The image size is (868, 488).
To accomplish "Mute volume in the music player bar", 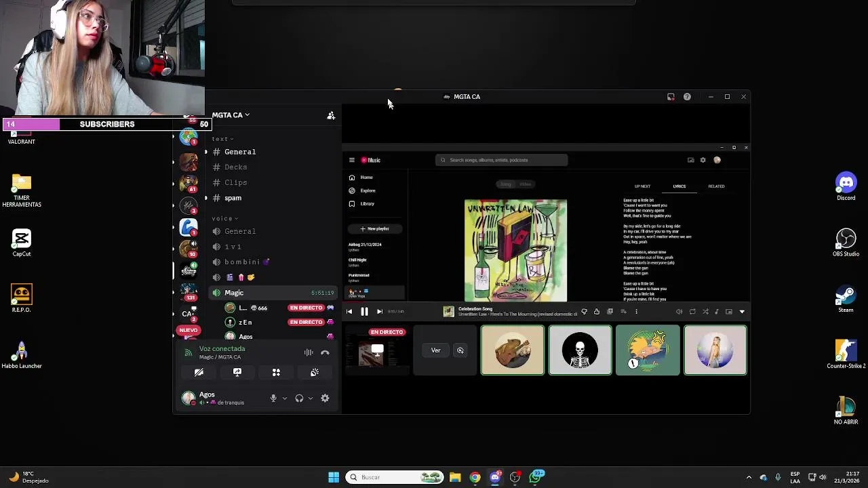I will click(679, 312).
